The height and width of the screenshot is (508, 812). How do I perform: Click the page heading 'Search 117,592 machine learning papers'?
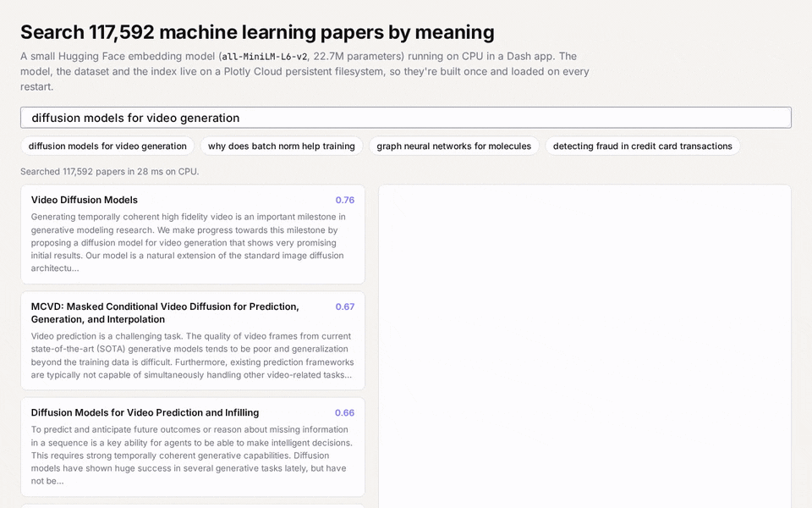[x=257, y=32]
